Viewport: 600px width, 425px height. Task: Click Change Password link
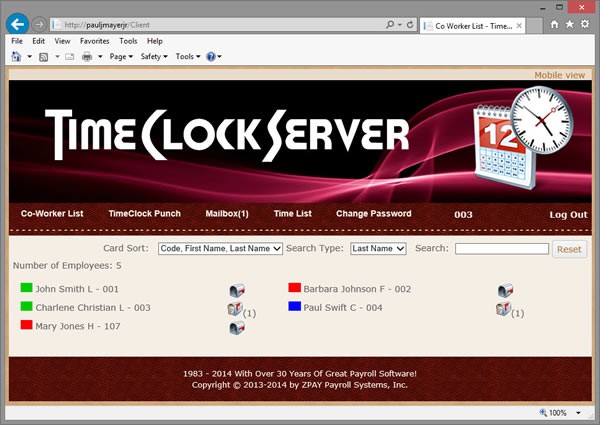(x=374, y=214)
